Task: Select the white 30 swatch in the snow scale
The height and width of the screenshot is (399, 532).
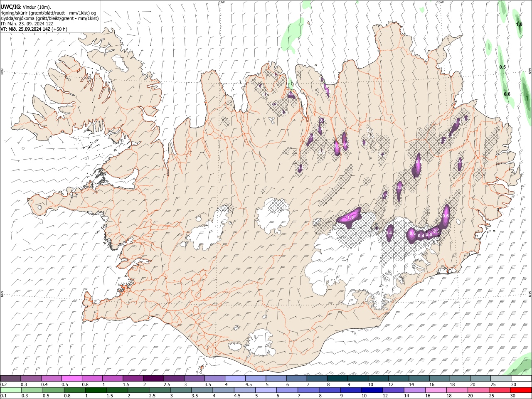Action: 521,378
